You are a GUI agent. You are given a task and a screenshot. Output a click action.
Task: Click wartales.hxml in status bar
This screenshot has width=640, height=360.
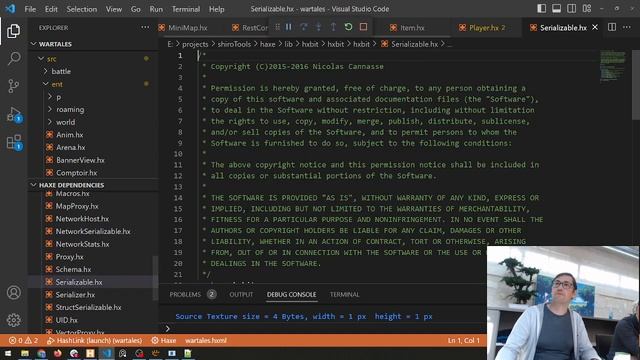(x=206, y=340)
